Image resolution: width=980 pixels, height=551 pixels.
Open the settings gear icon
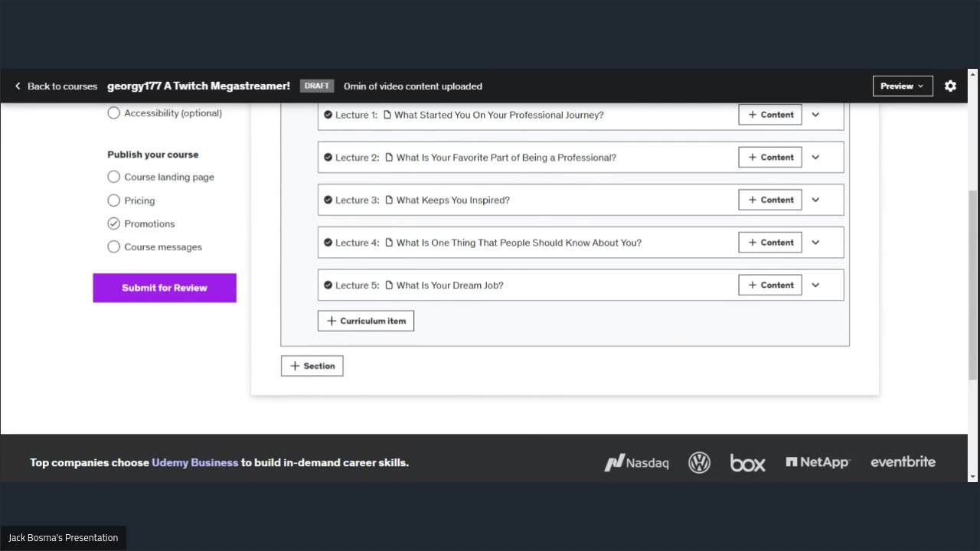pos(950,86)
